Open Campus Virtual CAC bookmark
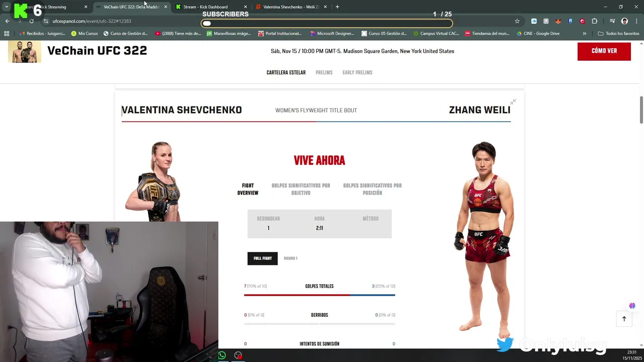The width and height of the screenshot is (644, 362). pos(436,34)
